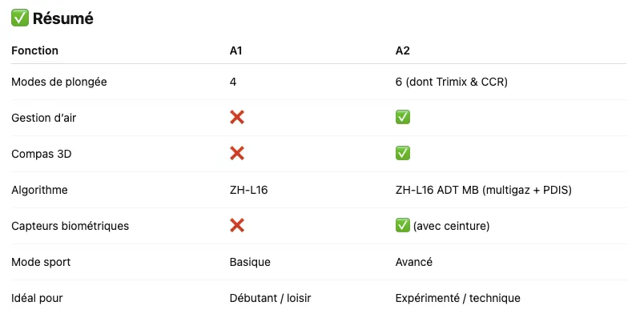The image size is (644, 330).
Task: Click the 6 (dont Trimix & CCR) cell
Action: (x=451, y=82)
